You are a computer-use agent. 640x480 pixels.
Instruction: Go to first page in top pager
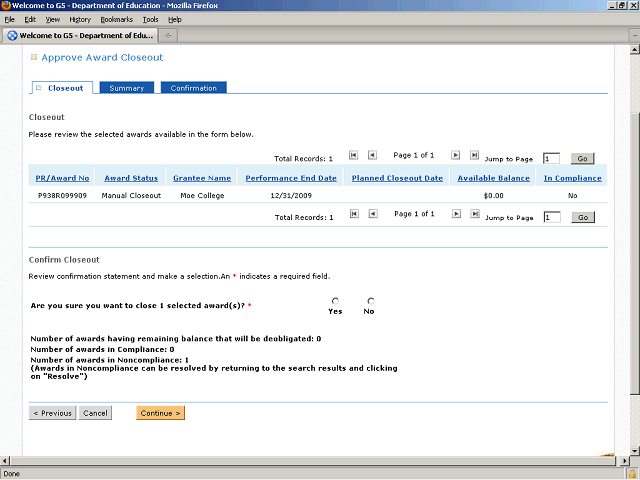[x=353, y=155]
